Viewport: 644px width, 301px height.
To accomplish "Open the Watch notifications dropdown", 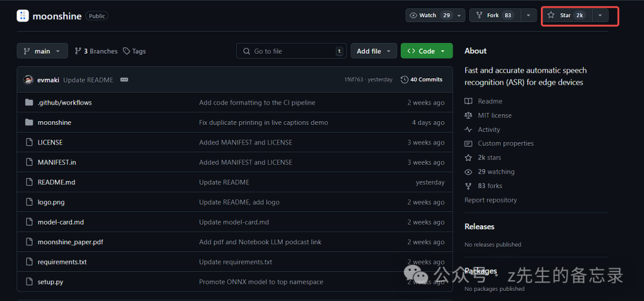I will [435, 15].
